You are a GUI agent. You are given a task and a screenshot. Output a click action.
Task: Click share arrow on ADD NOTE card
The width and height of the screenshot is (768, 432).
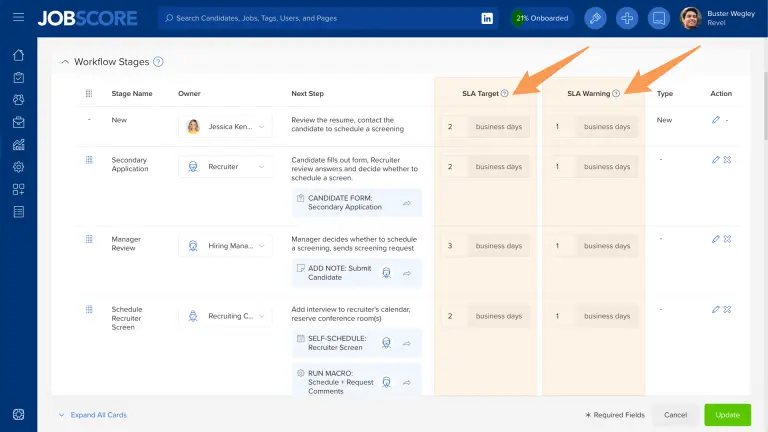407,273
